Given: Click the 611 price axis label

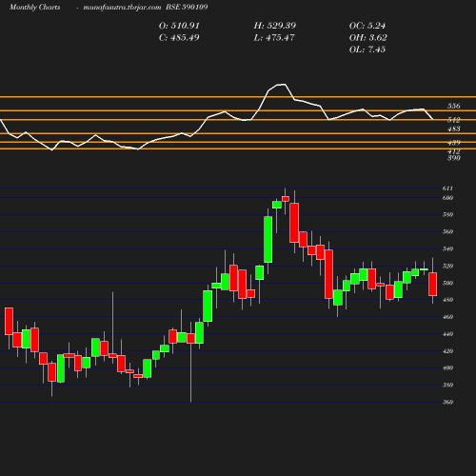Looking at the screenshot, I should point(447,188).
